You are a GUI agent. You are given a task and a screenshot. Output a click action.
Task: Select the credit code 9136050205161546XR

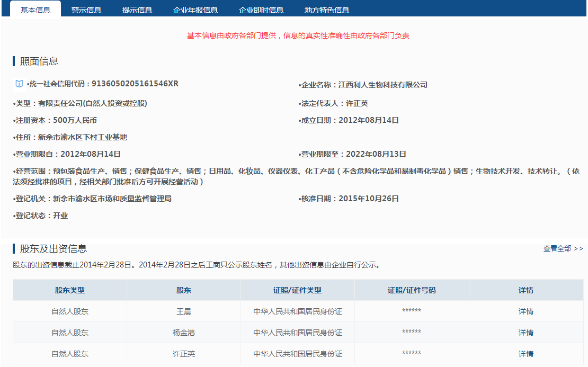click(x=135, y=84)
